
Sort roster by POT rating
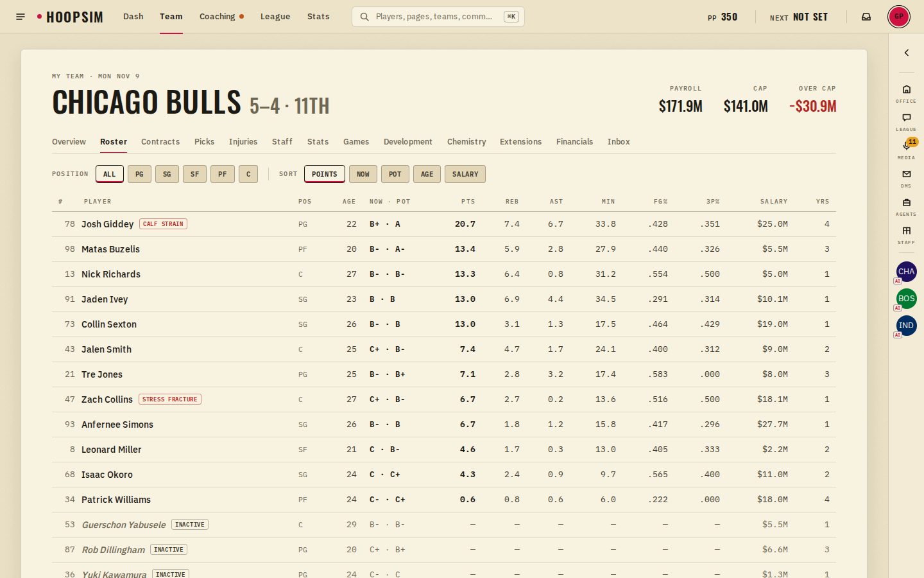395,174
